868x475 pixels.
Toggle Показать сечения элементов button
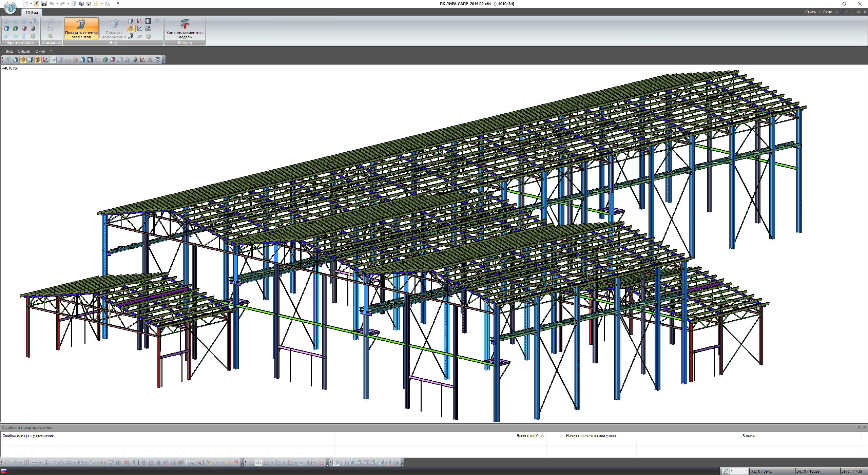point(81,28)
